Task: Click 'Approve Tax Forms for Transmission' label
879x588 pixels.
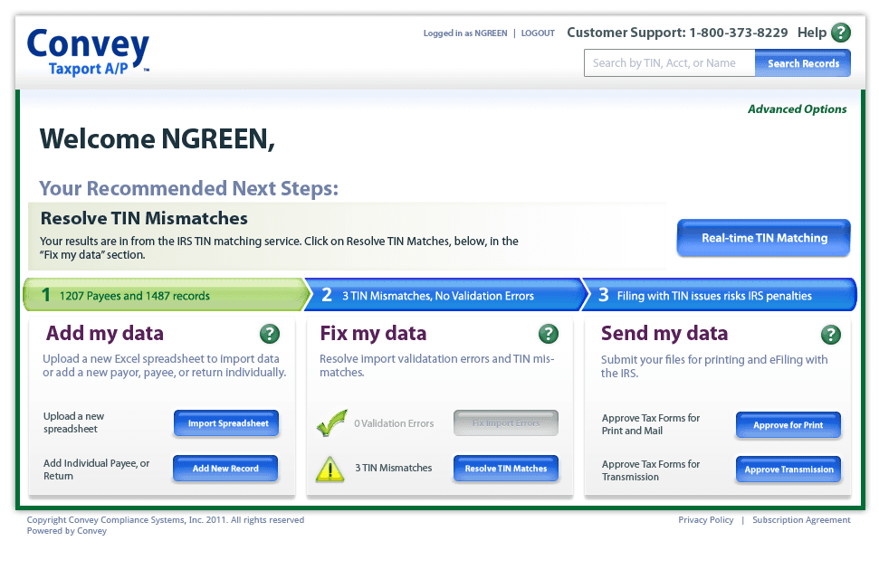Action: [651, 470]
